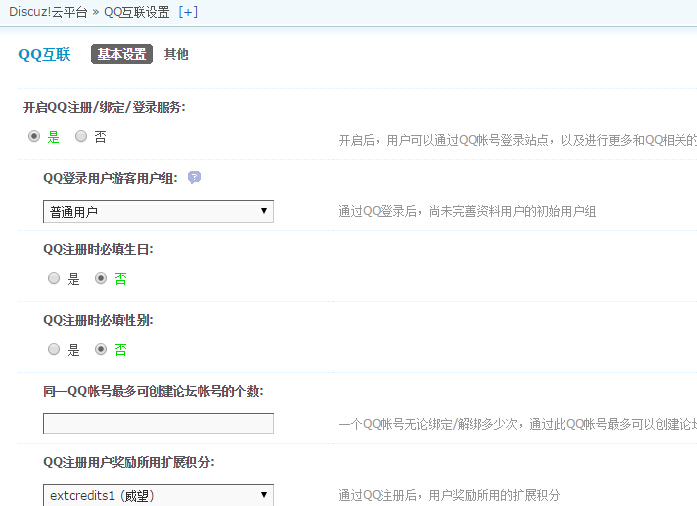Click the 开启QQ注册/绑定/登录服务 label
The height and width of the screenshot is (506, 697).
pyautogui.click(x=104, y=107)
